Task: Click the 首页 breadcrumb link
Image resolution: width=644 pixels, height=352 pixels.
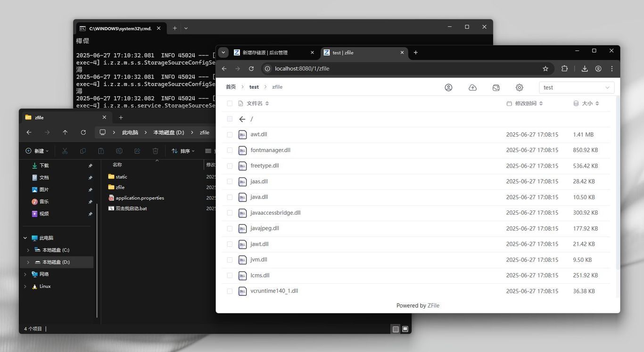Action: click(x=231, y=87)
